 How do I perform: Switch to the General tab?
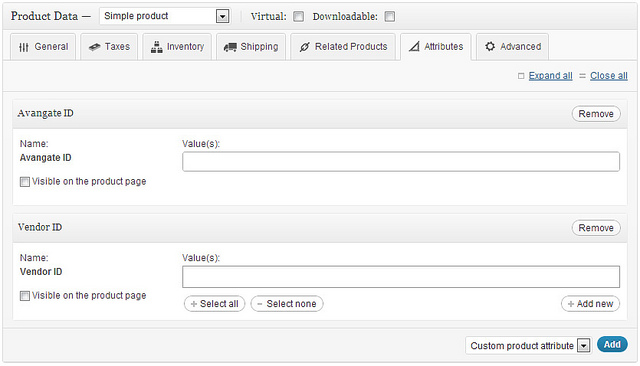pos(43,47)
